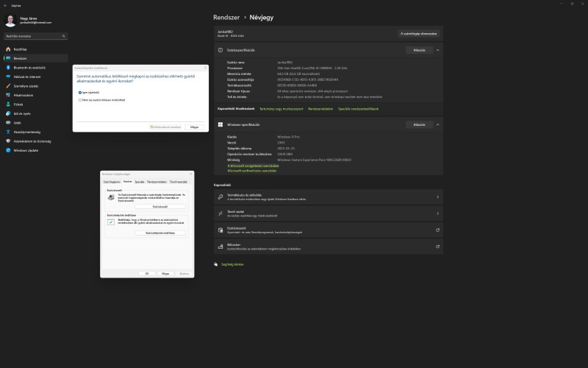Collapse the Eszközspecifikációk section chevron
Screen dimensions: 588x368
click(x=437, y=50)
